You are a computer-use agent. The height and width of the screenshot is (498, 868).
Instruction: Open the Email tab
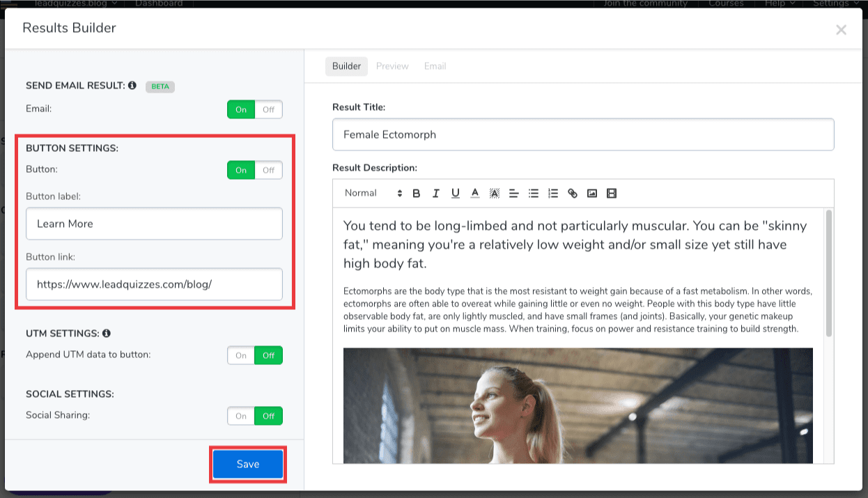pos(435,66)
